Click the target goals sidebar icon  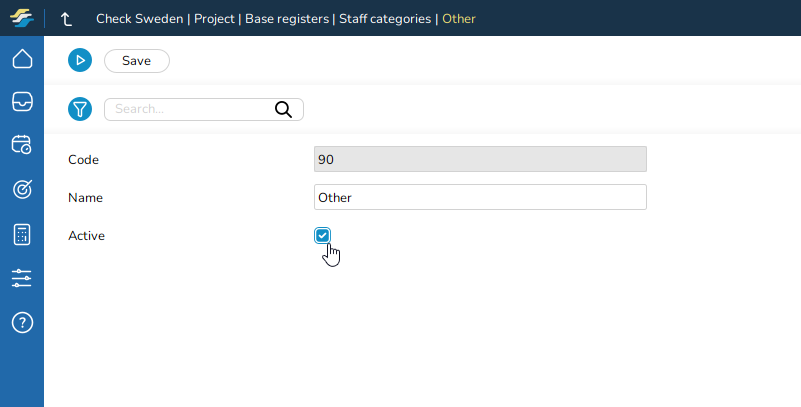22,189
